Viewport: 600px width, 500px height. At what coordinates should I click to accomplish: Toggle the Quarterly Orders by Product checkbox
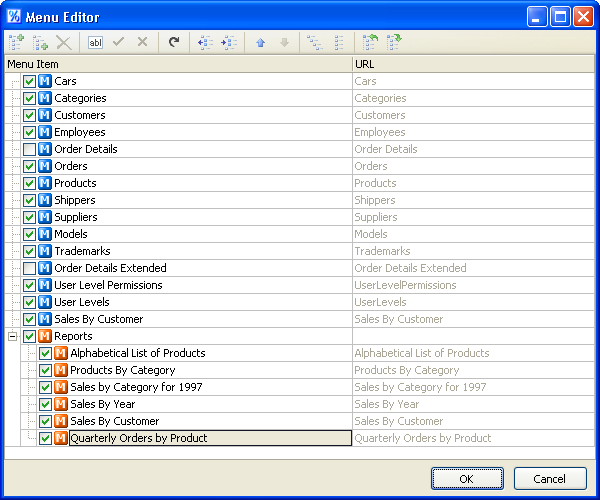(x=46, y=438)
